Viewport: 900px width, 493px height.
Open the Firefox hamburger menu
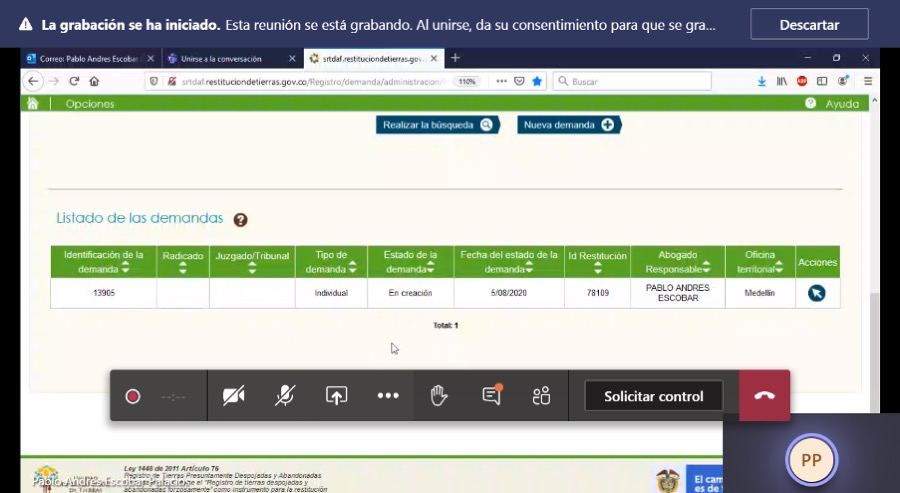coord(868,81)
